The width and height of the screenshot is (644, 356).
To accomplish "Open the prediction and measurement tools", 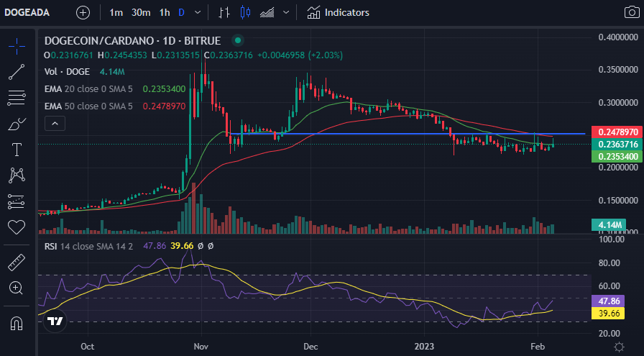I will coord(17,201).
